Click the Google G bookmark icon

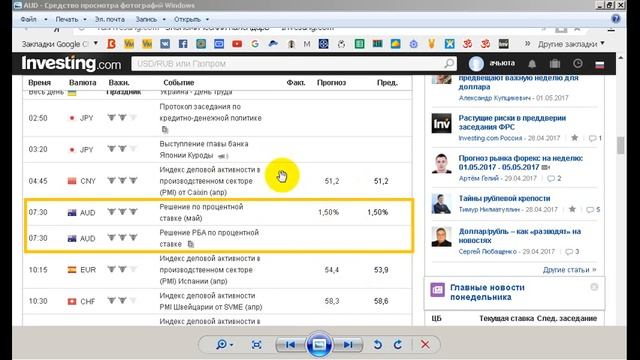click(x=255, y=44)
